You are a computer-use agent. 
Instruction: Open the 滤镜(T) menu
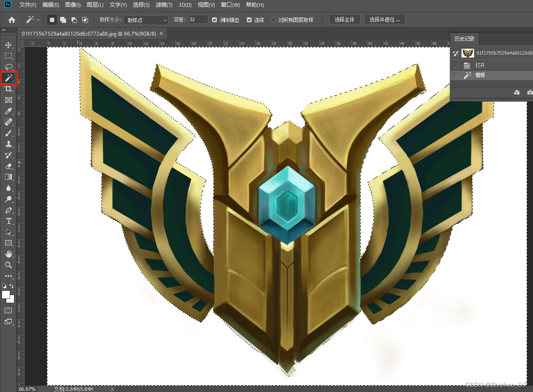click(x=164, y=5)
